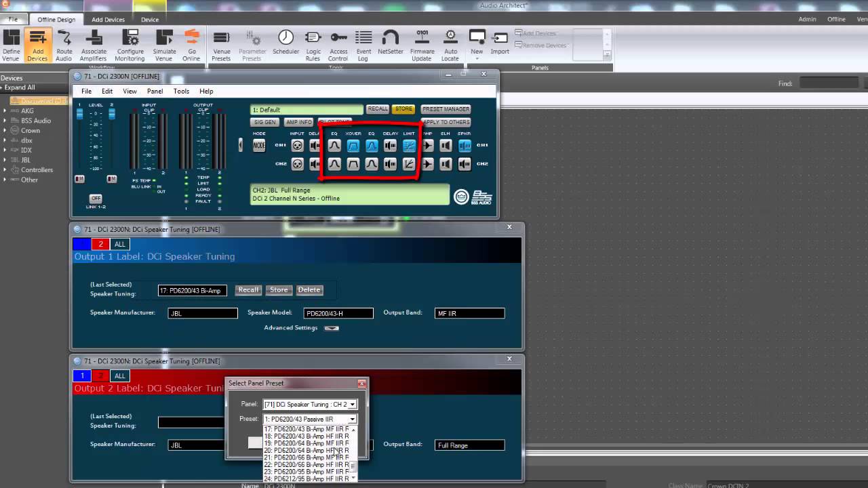Switch to the Device ribbon tab
Image resolution: width=868 pixels, height=488 pixels.
click(150, 20)
